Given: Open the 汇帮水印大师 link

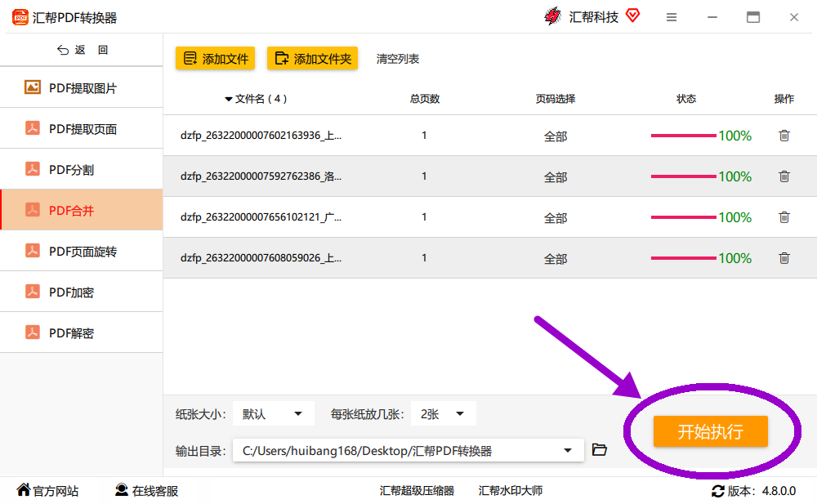Looking at the screenshot, I should pos(511,490).
